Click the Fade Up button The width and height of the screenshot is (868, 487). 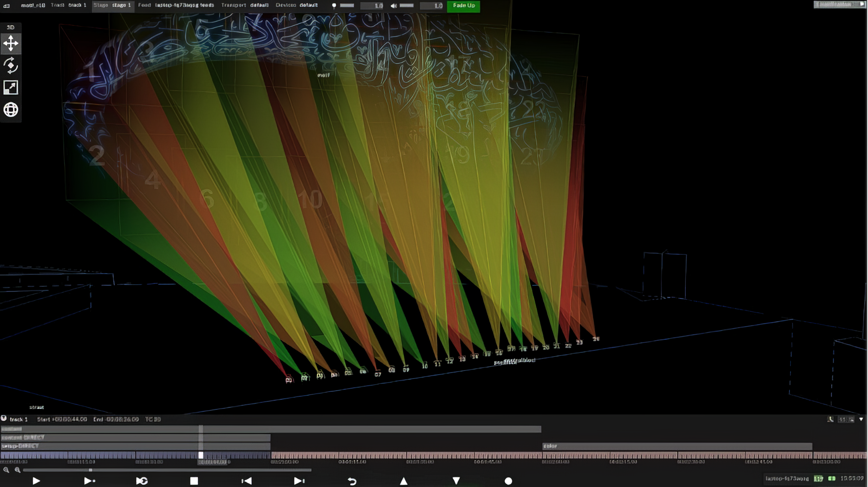coord(463,6)
